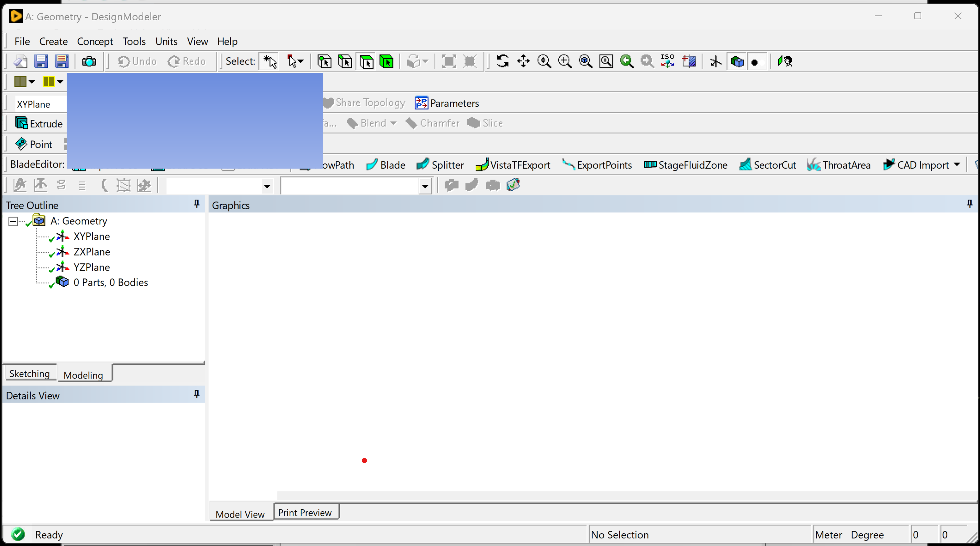Activate the Pan view tool
The image size is (980, 546).
point(523,61)
